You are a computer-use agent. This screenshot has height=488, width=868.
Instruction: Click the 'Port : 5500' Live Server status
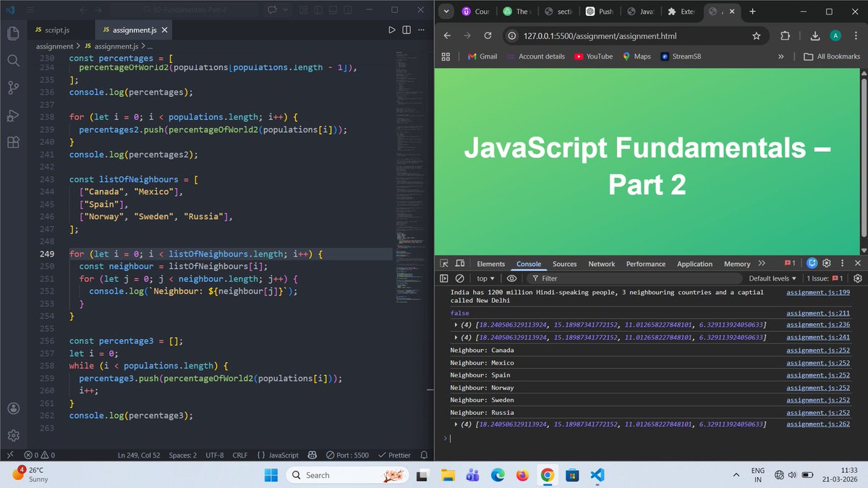pos(348,455)
